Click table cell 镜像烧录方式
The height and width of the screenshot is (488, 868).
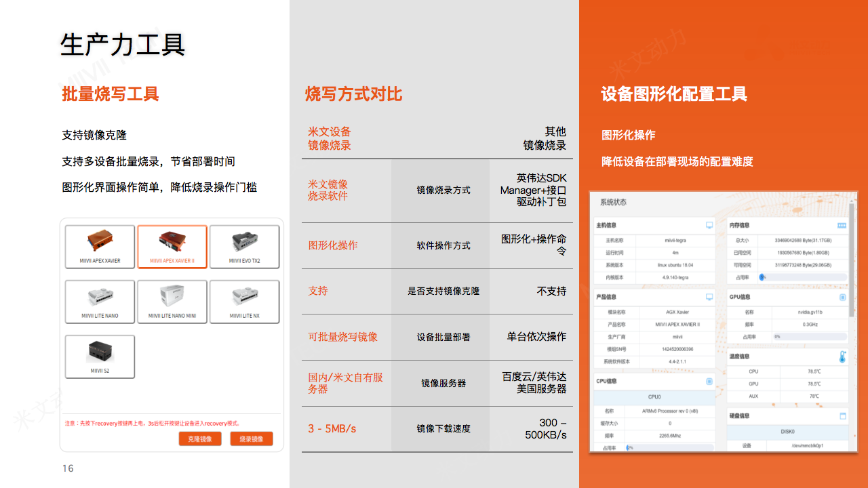coord(443,190)
